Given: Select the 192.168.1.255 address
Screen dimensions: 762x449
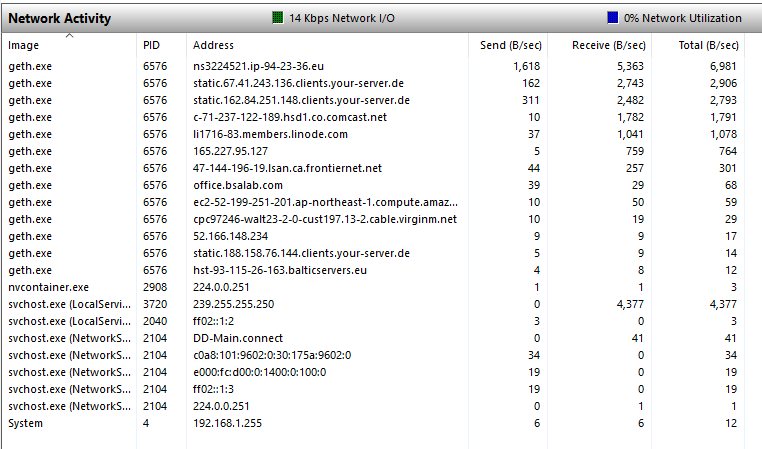Looking at the screenshot, I should (227, 423).
